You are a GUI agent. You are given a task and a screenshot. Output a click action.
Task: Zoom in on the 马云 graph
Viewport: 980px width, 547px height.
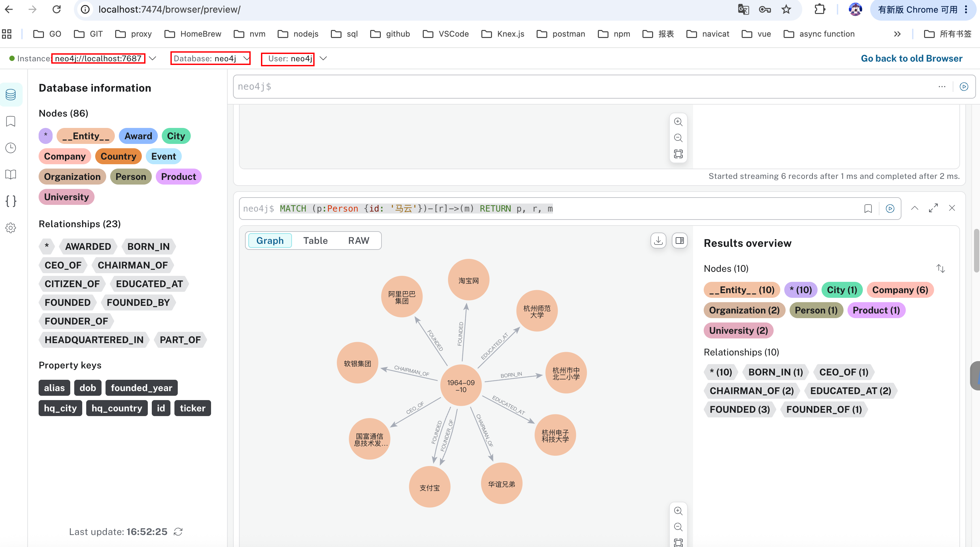click(678, 511)
